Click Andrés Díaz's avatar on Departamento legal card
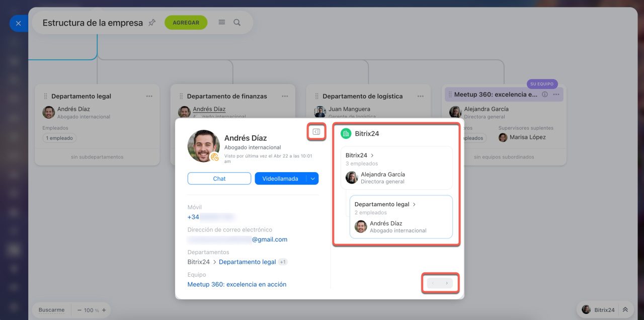 [x=49, y=112]
